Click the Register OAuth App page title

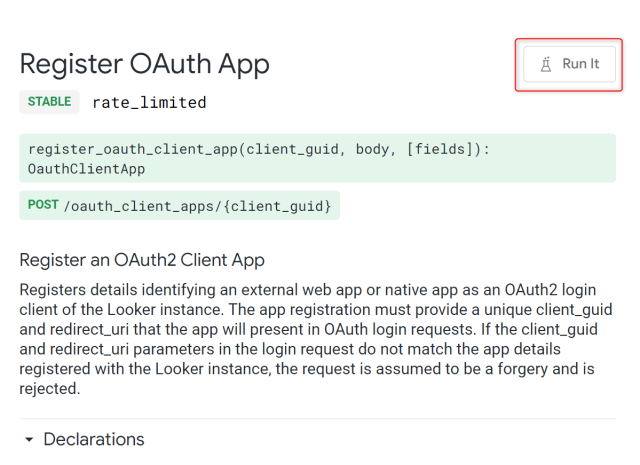(x=144, y=63)
